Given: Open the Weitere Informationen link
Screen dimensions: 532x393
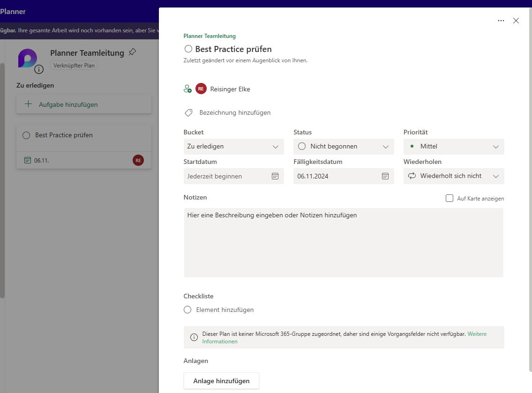Looking at the screenshot, I should (477, 334).
